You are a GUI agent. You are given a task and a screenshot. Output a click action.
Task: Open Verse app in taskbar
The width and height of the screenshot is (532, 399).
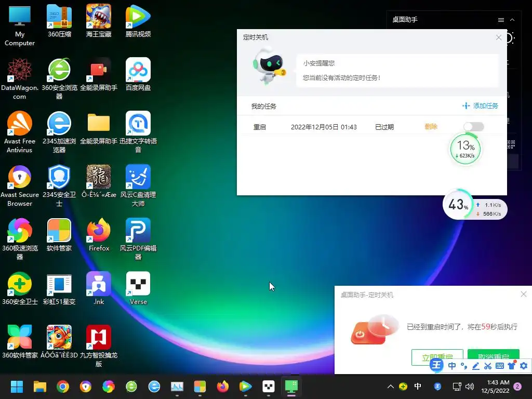point(269,387)
